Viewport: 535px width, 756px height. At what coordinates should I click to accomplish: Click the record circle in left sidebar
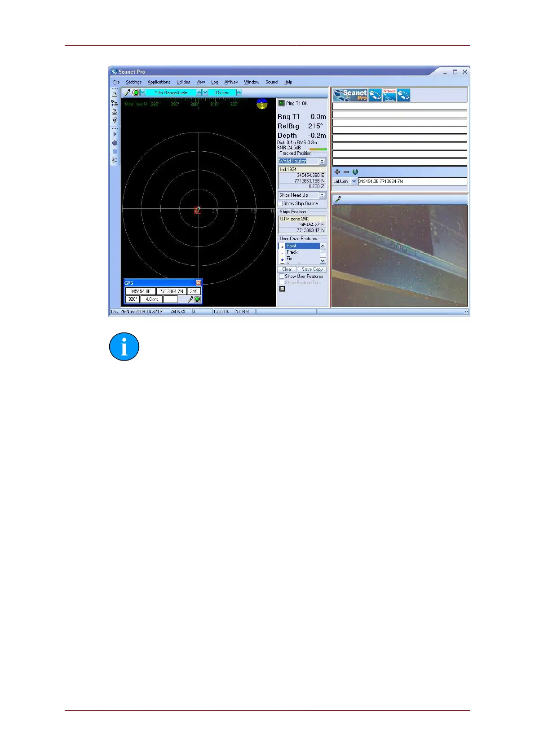pyautogui.click(x=115, y=143)
